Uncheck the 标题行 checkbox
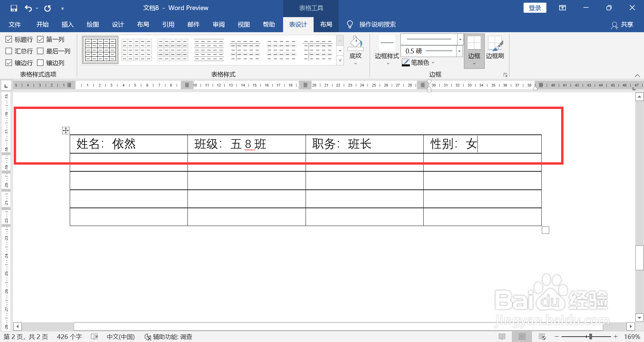644x342 pixels. pyautogui.click(x=9, y=40)
